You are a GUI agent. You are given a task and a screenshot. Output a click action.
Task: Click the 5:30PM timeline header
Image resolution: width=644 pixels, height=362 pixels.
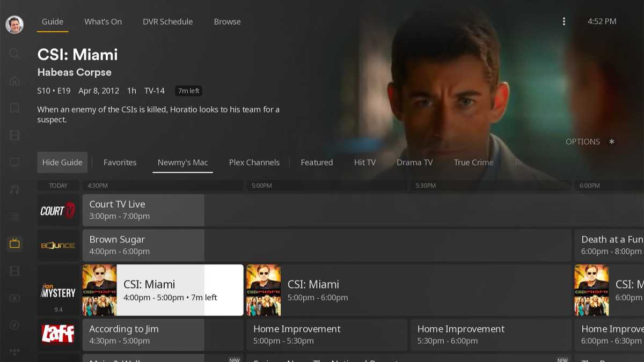click(x=426, y=186)
